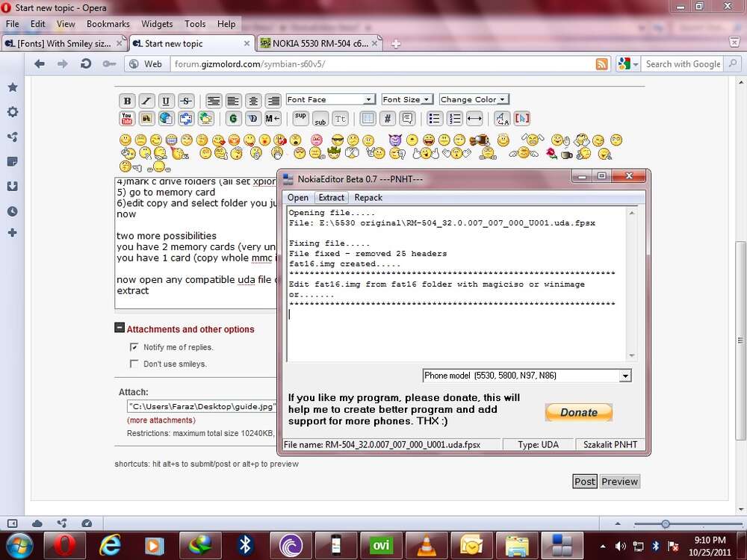The width and height of the screenshot is (747, 560).
Task: Go back to the previous page
Action: 40,63
